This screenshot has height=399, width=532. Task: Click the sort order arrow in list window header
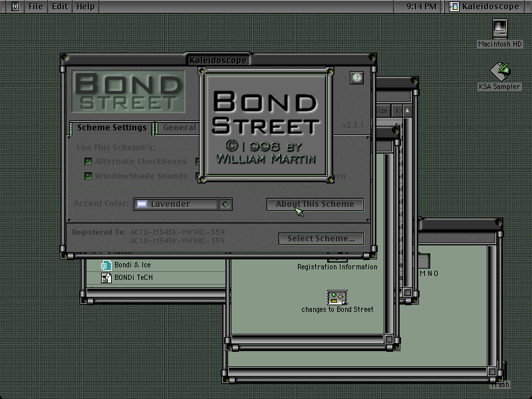click(407, 110)
